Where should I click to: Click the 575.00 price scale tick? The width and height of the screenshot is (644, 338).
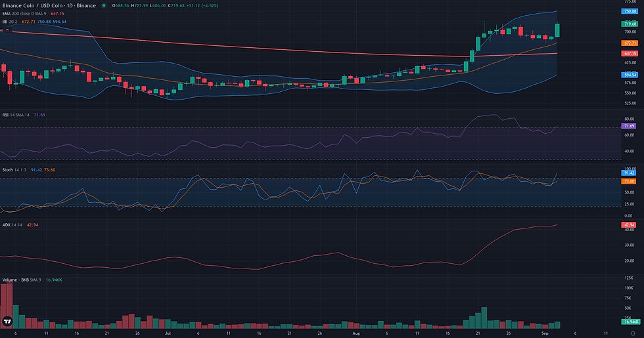click(630, 83)
